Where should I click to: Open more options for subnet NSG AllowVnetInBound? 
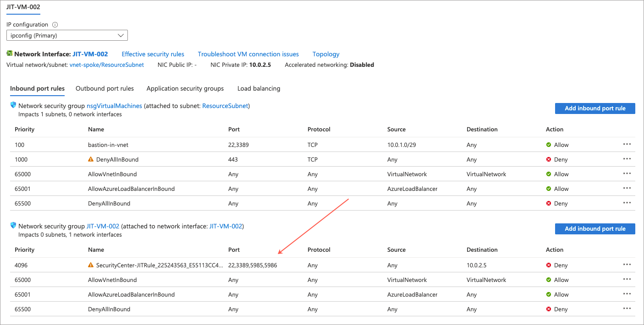tap(627, 173)
